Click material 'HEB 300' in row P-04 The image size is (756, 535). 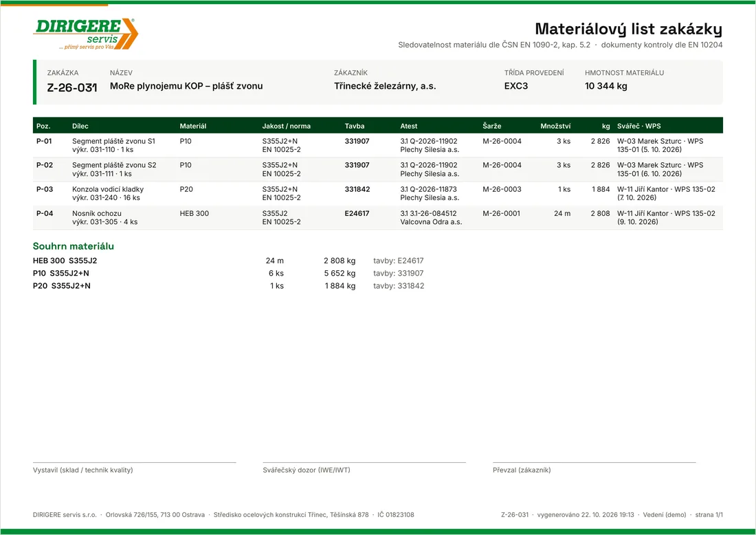[194, 213]
